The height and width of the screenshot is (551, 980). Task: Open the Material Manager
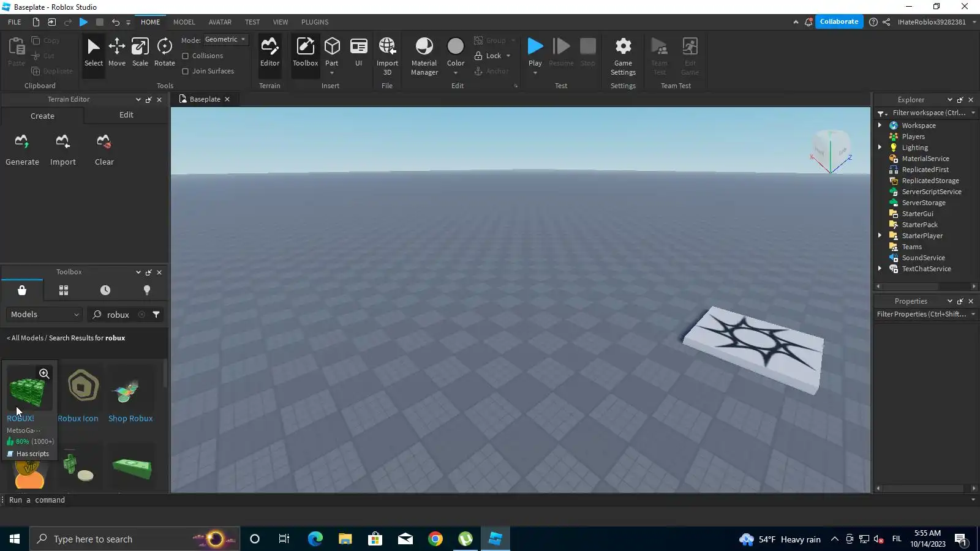click(424, 56)
